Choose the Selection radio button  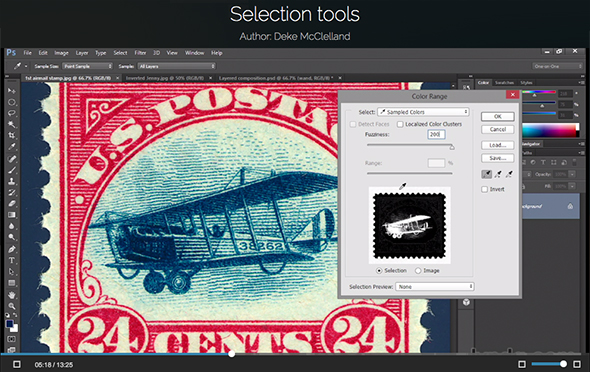pyautogui.click(x=379, y=270)
